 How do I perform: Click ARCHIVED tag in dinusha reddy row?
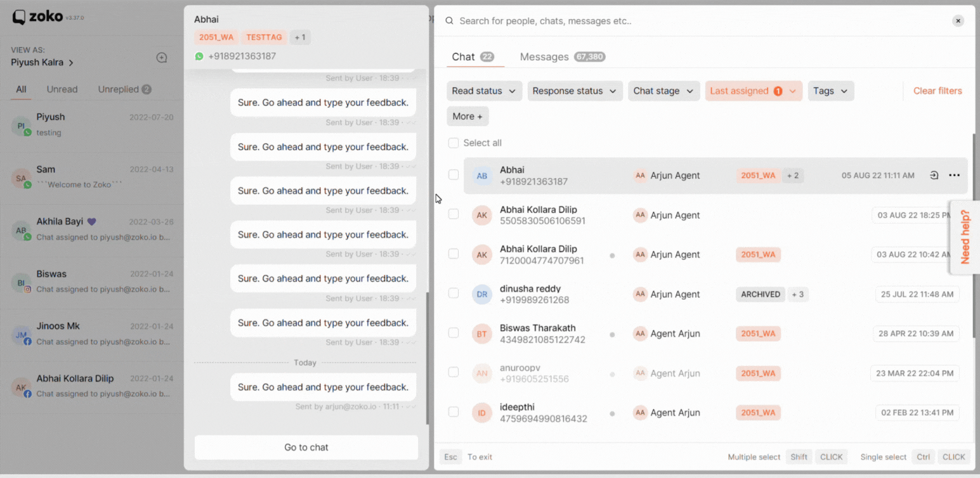point(760,294)
